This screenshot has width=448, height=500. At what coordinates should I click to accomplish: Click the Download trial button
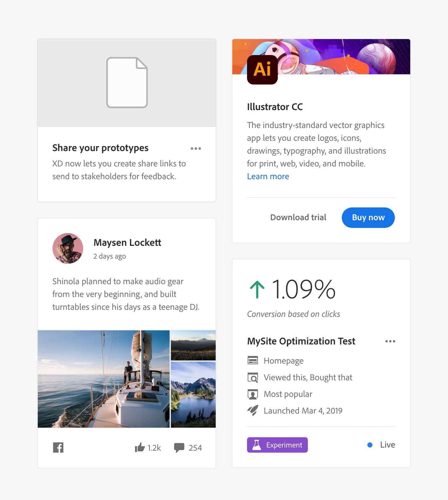pyautogui.click(x=298, y=217)
